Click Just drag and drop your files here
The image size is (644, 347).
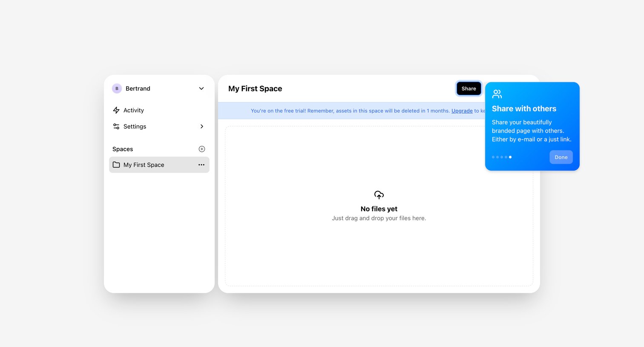click(379, 218)
